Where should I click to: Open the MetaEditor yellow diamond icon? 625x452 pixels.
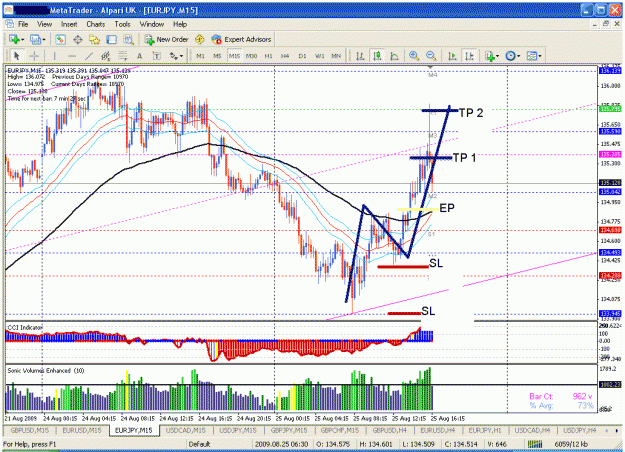point(200,39)
